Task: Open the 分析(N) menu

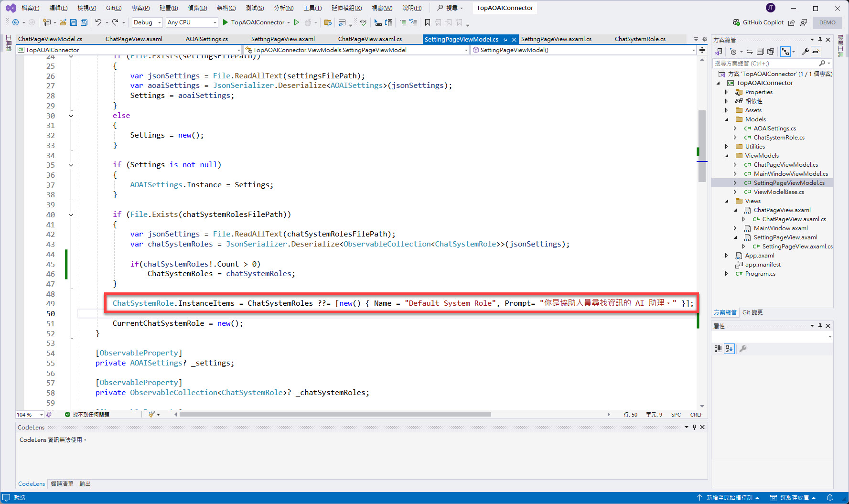Action: 283,8
